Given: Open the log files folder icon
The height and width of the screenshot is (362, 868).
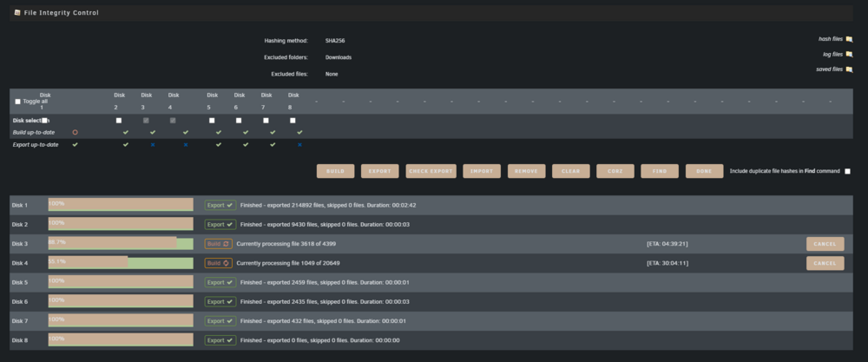Looking at the screenshot, I should tap(849, 54).
